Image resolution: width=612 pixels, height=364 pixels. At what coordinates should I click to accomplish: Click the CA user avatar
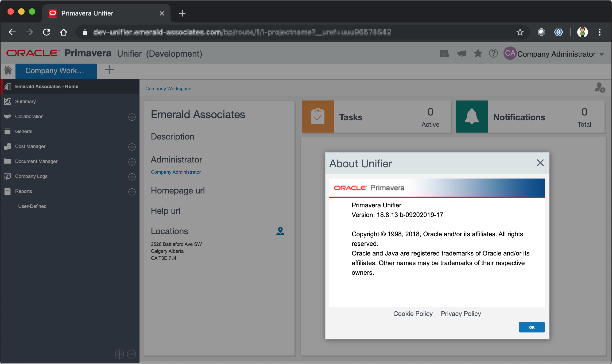click(510, 53)
